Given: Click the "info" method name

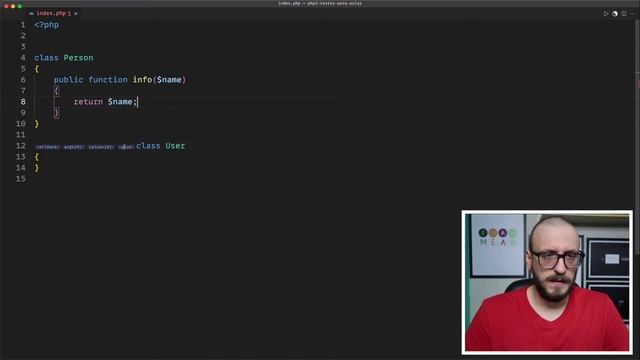Looking at the screenshot, I should pos(142,80).
